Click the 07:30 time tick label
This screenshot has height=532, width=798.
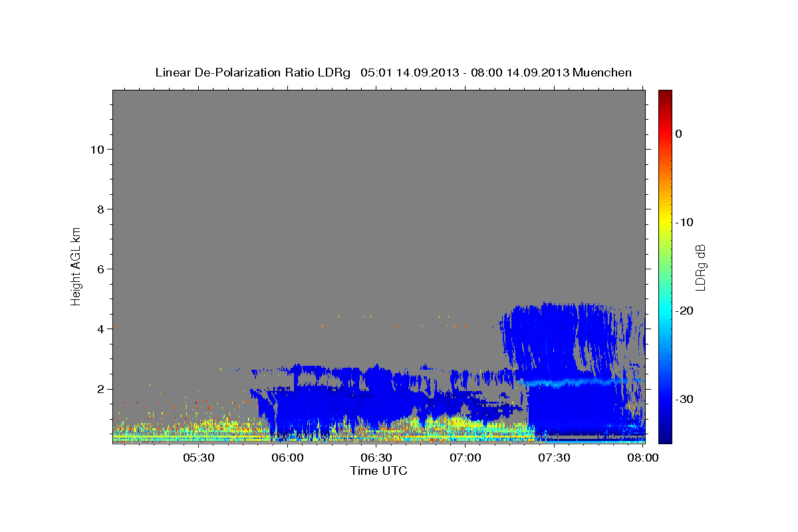coord(554,458)
